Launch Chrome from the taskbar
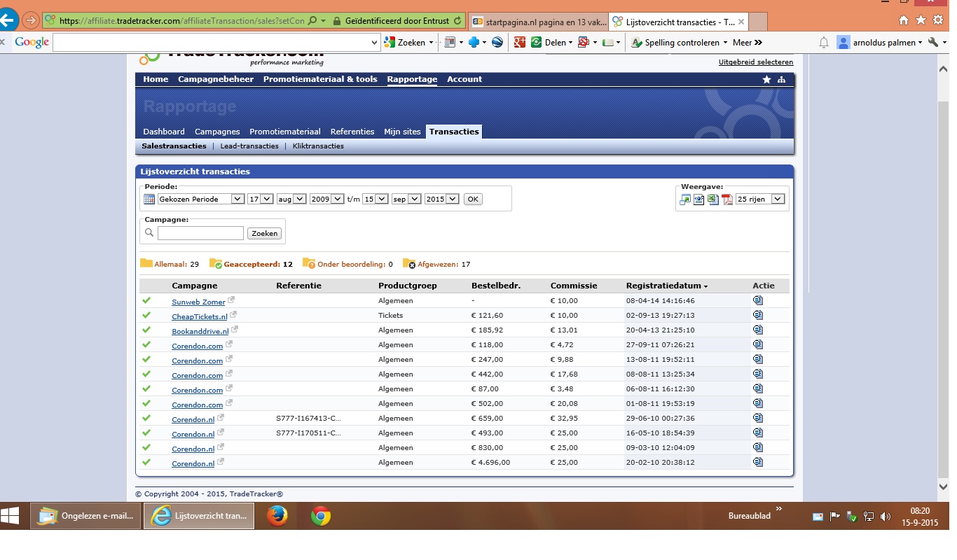 [321, 517]
